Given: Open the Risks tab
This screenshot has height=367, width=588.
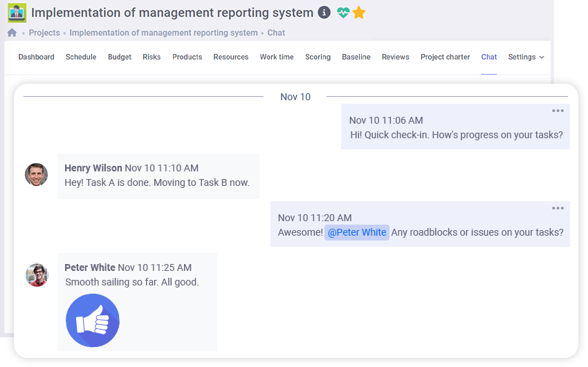Looking at the screenshot, I should tap(151, 57).
